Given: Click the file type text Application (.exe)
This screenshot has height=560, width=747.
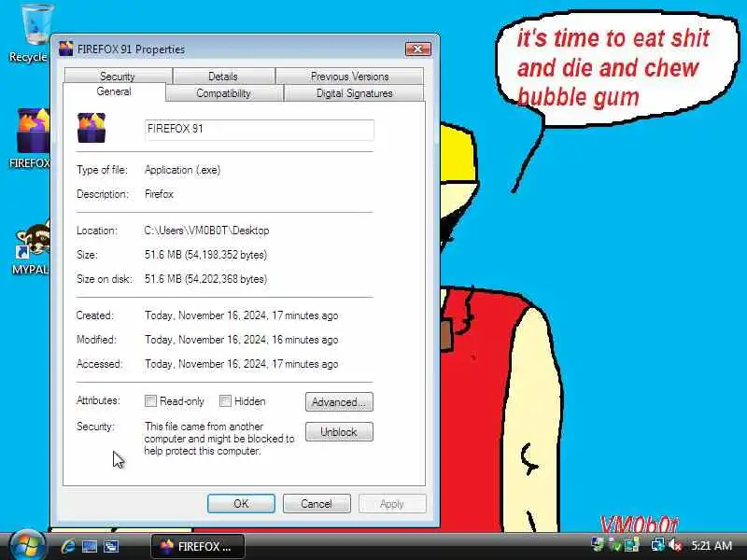Looking at the screenshot, I should [182, 170].
